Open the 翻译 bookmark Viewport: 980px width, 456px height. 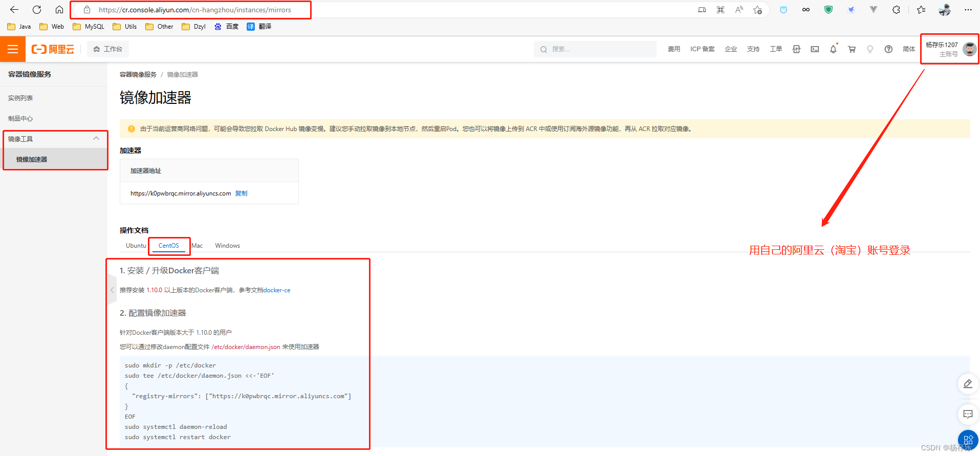click(x=259, y=27)
